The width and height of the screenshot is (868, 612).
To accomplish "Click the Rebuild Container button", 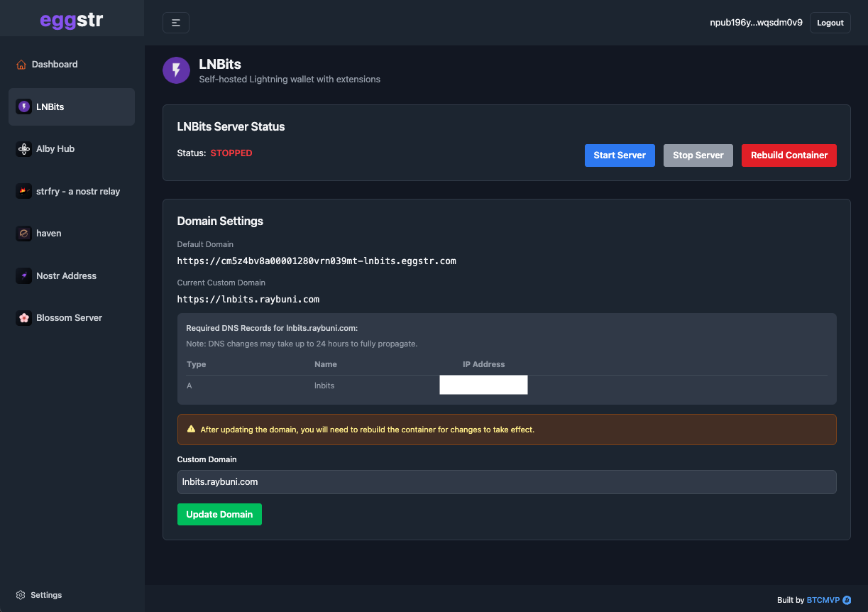I will pos(789,155).
